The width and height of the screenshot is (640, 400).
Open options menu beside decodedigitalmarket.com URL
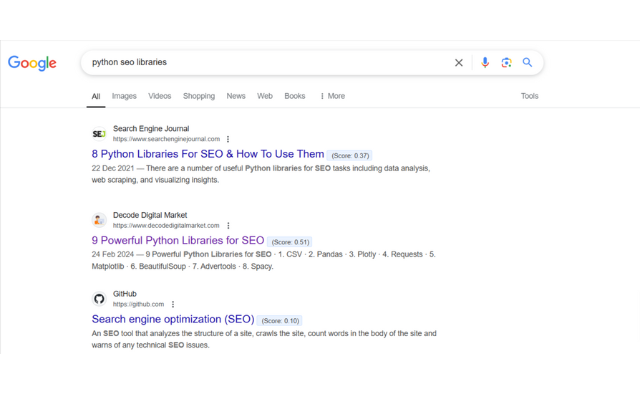pyautogui.click(x=228, y=226)
